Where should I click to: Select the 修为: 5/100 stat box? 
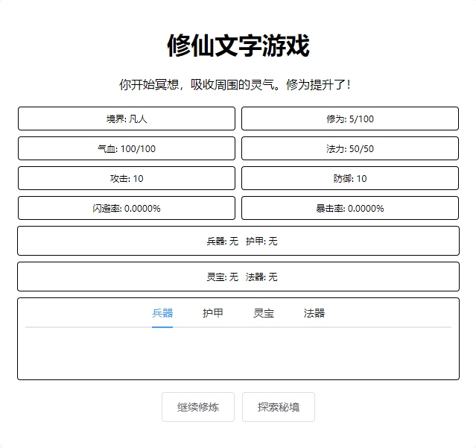[350, 119]
